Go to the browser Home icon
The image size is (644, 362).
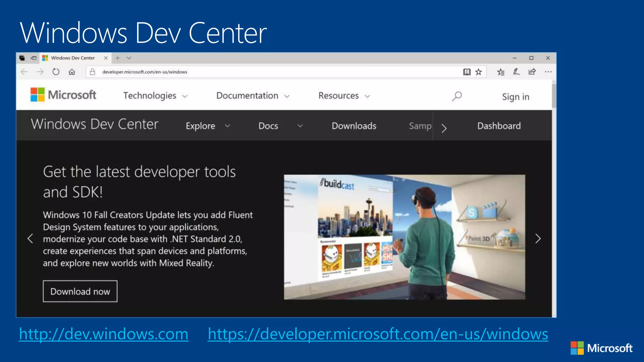(x=72, y=72)
